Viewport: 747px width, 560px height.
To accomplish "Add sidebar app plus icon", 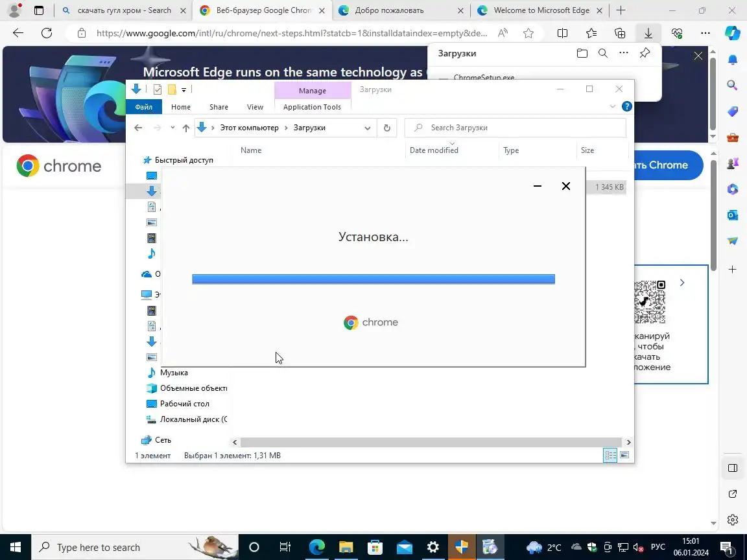I will pos(733,270).
